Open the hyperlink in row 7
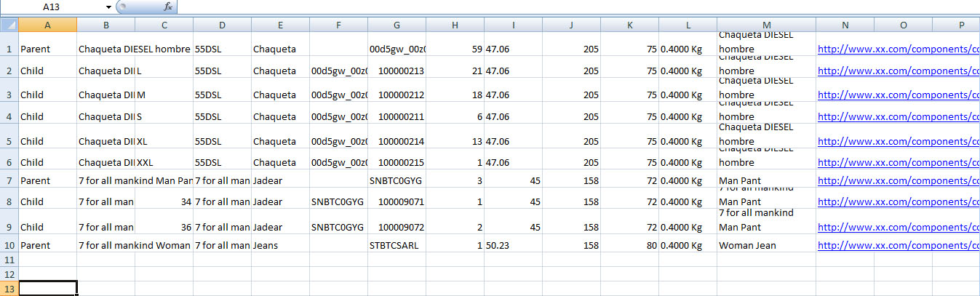Image resolution: width=980 pixels, height=296 pixels. coord(899,180)
